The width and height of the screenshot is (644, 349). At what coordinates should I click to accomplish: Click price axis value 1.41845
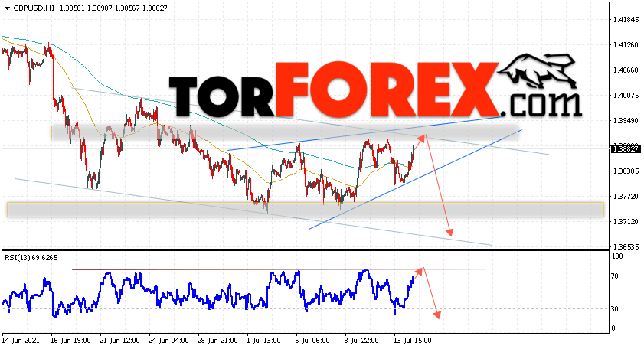point(626,20)
